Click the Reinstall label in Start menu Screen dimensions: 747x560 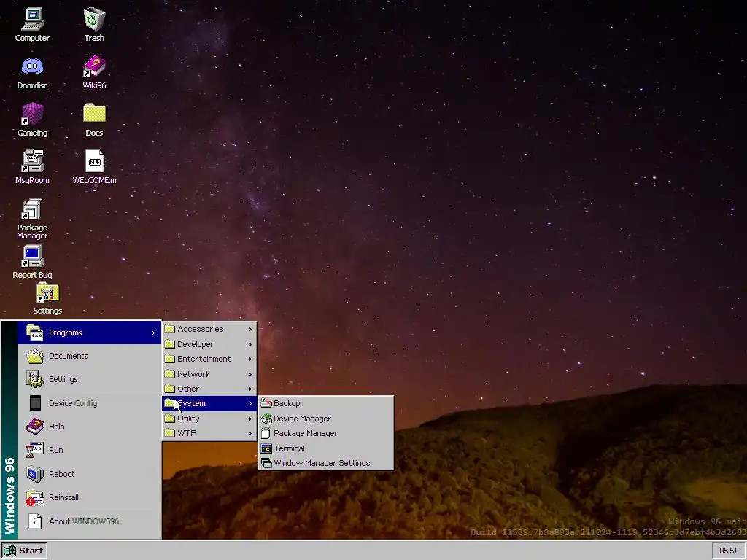(63, 497)
